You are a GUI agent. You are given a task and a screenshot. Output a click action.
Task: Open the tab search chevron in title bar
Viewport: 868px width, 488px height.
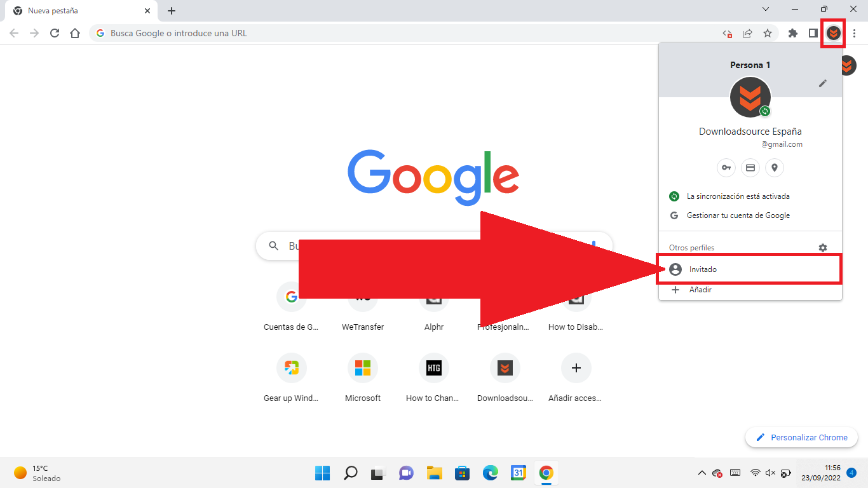point(766,10)
